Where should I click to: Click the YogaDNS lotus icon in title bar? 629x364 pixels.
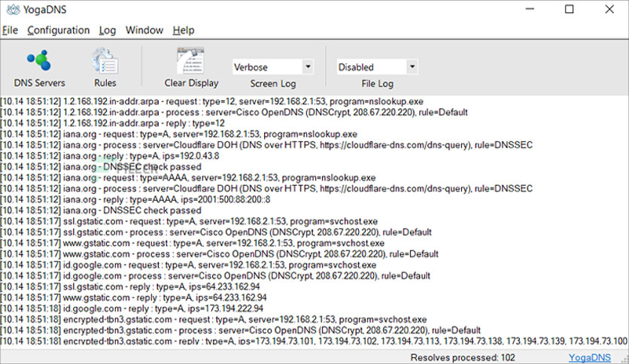tap(13, 10)
